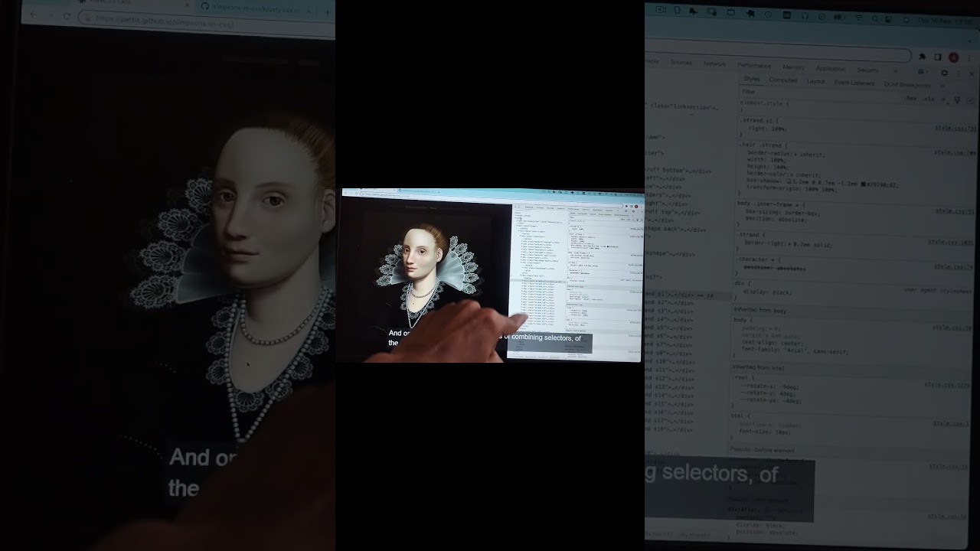Switch to the Sources panel tab

[x=681, y=63]
